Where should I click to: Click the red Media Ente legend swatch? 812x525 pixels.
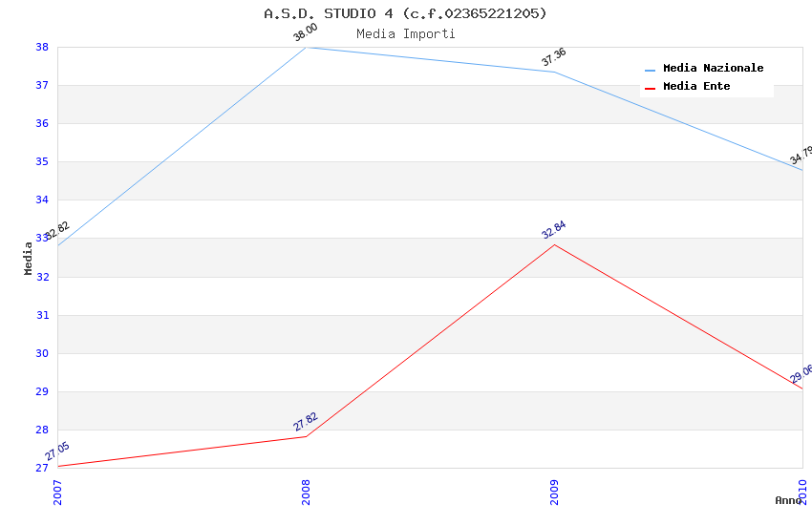[x=651, y=88]
